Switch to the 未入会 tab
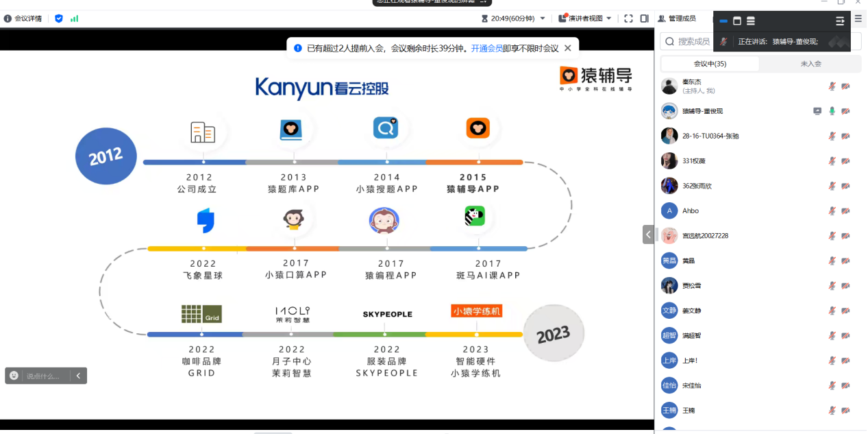This screenshot has width=868, height=434. click(x=810, y=64)
